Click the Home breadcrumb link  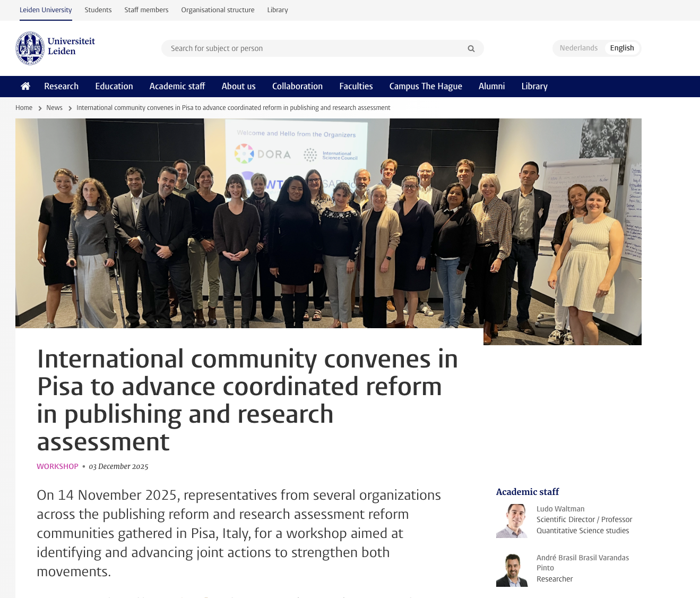click(24, 108)
